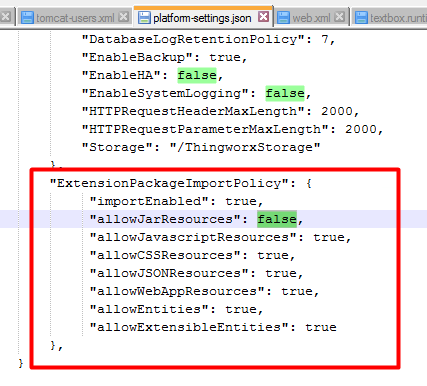Switch to the web.xml tab
The image size is (427, 386).
[x=311, y=18]
